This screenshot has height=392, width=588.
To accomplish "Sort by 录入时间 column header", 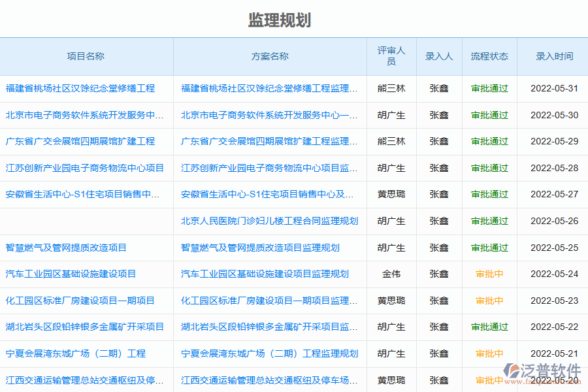I will point(554,56).
